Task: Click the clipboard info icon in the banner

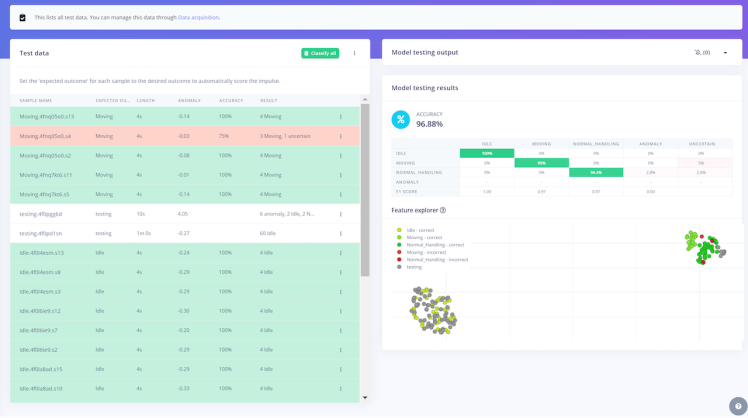Action: 22,18
